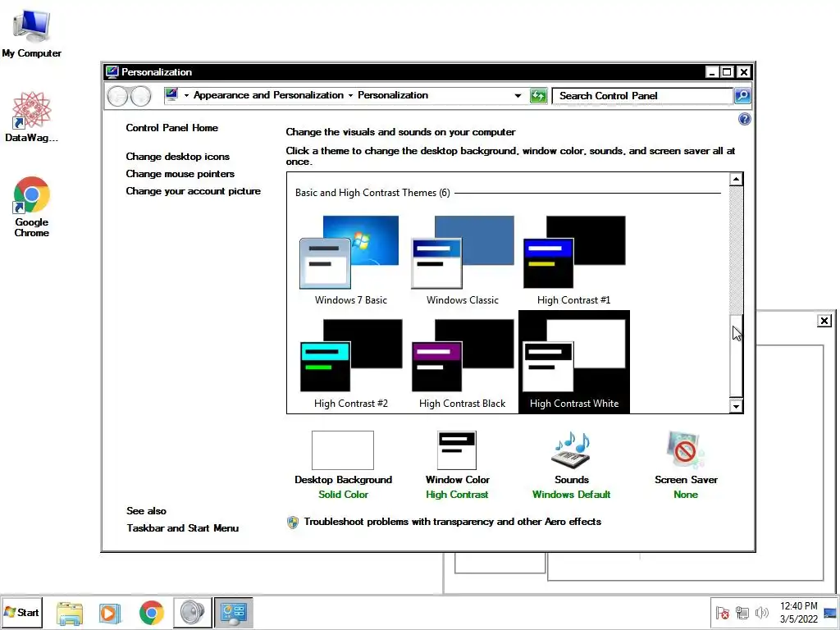Open the Start menu

tap(21, 612)
